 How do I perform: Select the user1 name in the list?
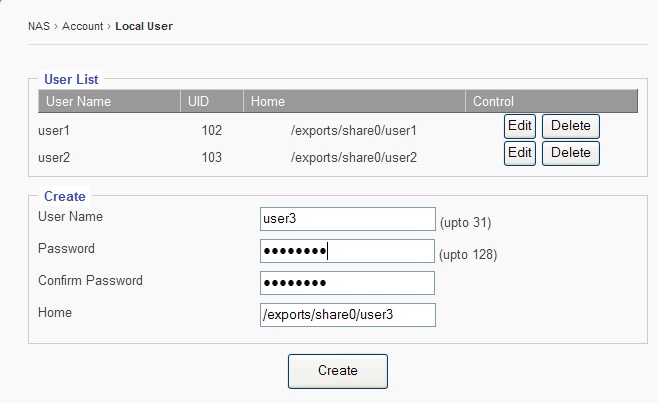tap(54, 131)
